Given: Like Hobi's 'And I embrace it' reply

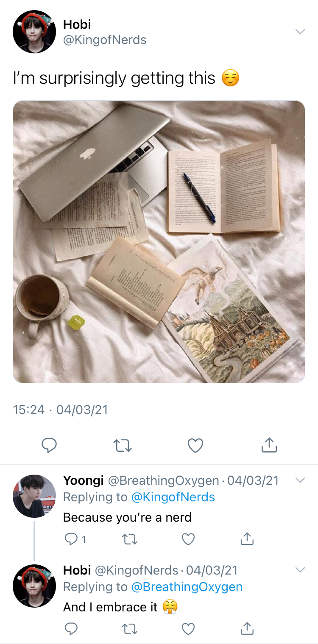Looking at the screenshot, I should click(188, 629).
